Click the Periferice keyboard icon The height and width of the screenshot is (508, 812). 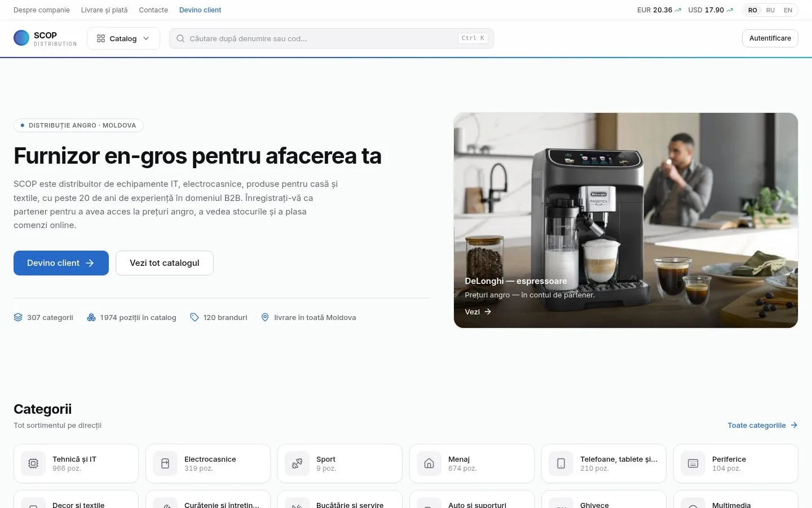(x=693, y=463)
